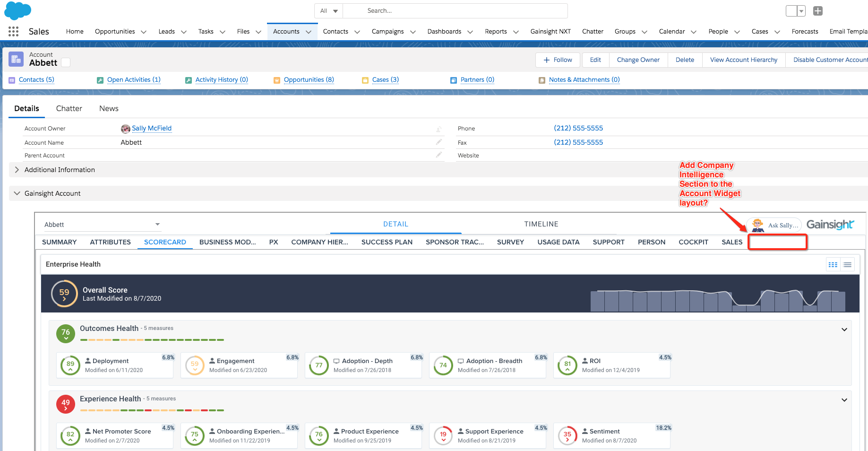The height and width of the screenshot is (451, 868).
Task: Switch scorecard to list view
Action: point(847,265)
